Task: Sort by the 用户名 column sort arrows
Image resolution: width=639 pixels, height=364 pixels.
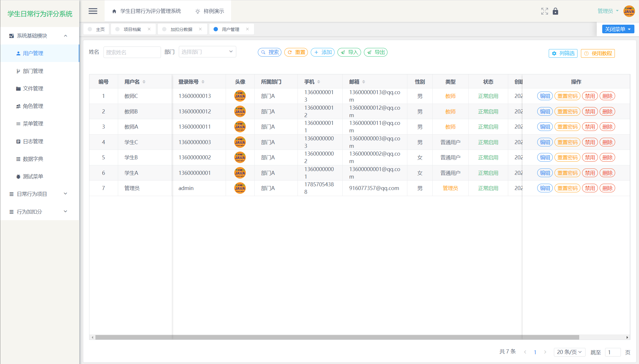Action: coord(144,82)
